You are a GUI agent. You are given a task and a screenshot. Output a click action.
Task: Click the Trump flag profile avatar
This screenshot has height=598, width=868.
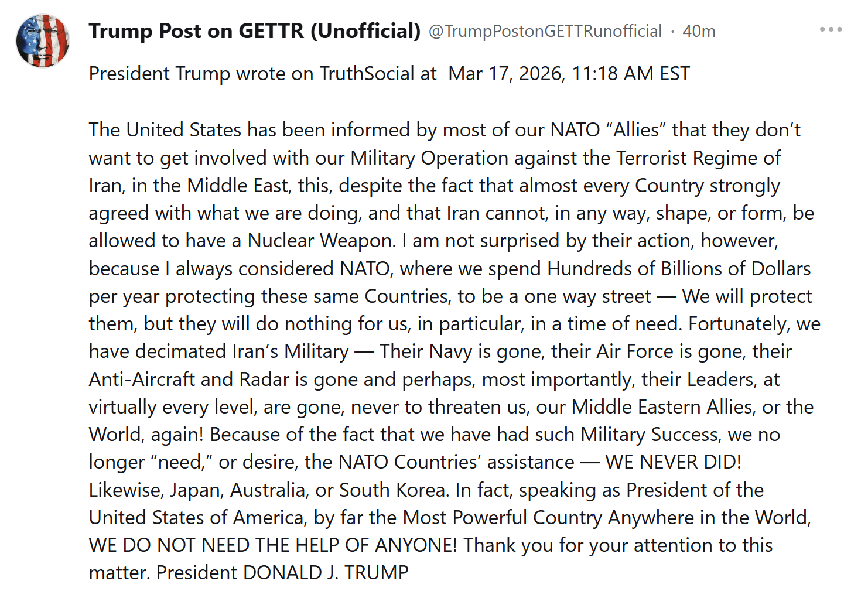pyautogui.click(x=43, y=41)
